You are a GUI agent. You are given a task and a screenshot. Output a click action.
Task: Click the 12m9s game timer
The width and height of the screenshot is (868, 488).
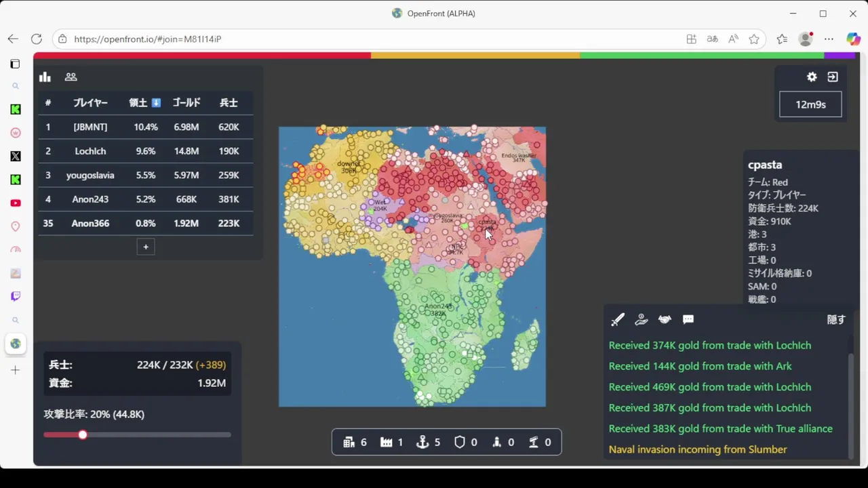click(810, 104)
